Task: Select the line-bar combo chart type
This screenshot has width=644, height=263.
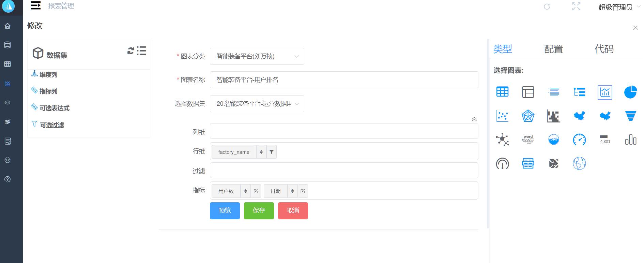Action: tap(605, 92)
